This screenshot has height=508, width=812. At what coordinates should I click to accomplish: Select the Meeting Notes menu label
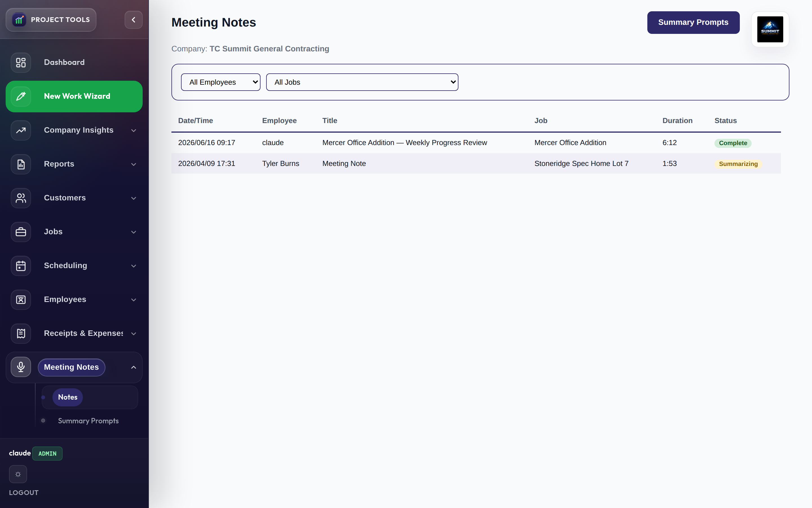[71, 367]
